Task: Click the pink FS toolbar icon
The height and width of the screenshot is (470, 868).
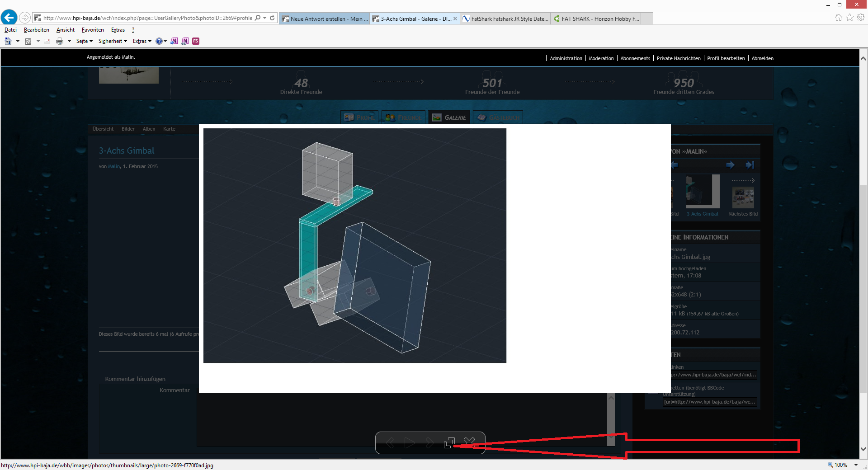Action: [196, 41]
